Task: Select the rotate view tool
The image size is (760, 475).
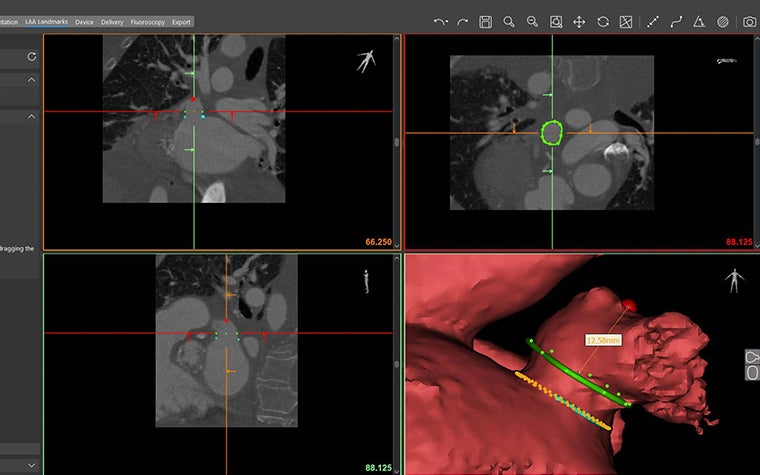Action: click(602, 22)
